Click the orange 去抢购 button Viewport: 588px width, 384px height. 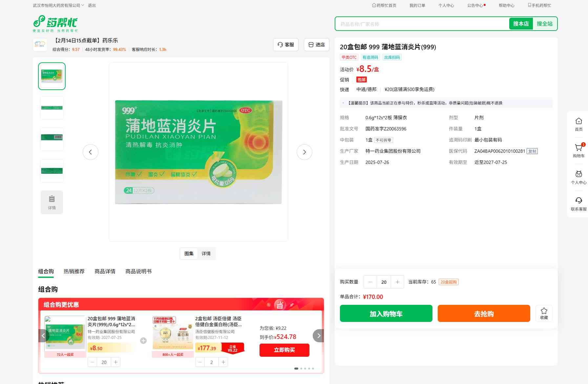point(484,314)
